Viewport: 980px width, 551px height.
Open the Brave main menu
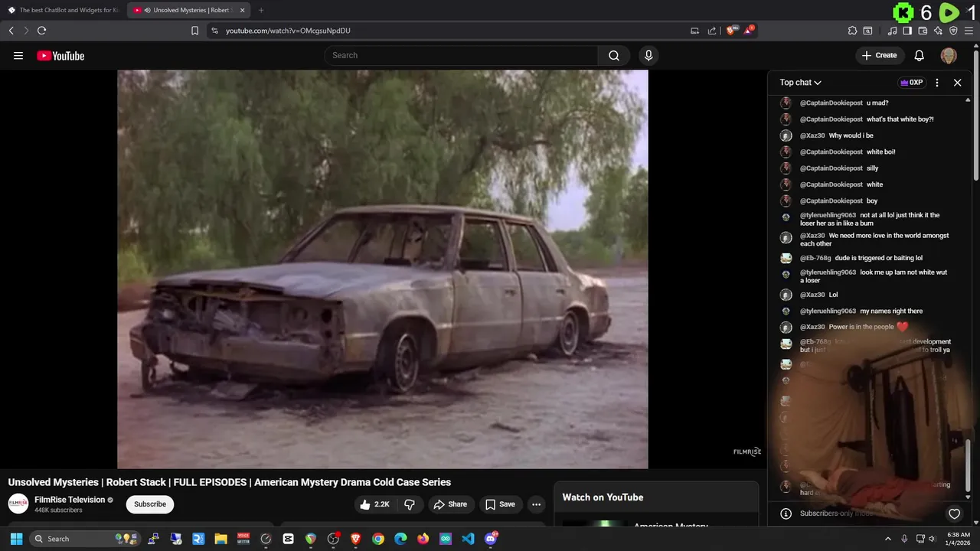pyautogui.click(x=969, y=31)
